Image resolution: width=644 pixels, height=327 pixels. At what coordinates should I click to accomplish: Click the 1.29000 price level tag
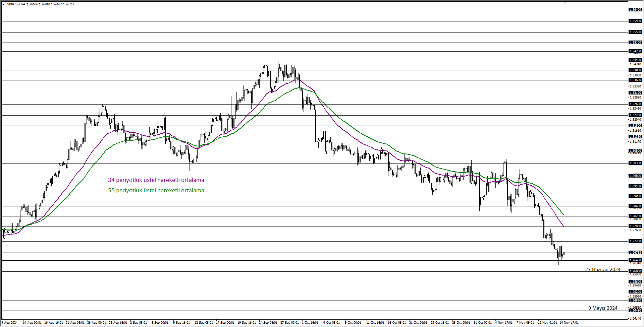click(x=635, y=196)
